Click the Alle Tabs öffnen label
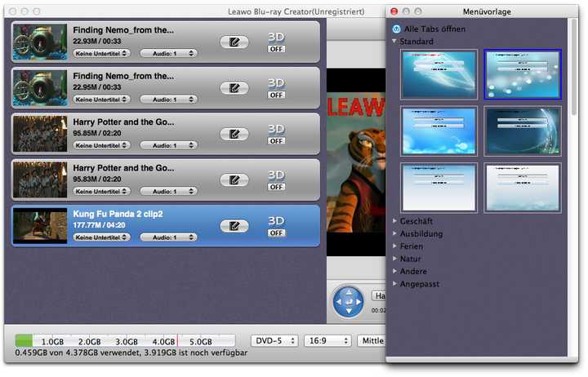The image size is (588, 377). pyautogui.click(x=434, y=29)
